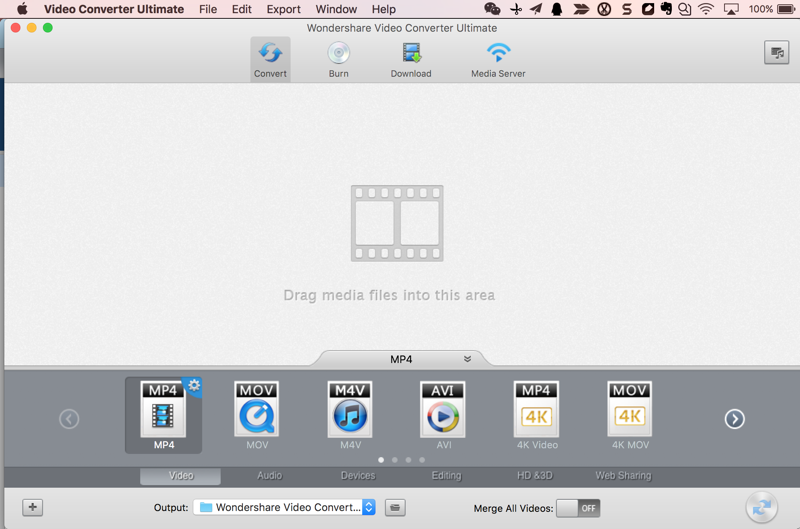Open the Media Server section
800x529 pixels.
click(498, 59)
